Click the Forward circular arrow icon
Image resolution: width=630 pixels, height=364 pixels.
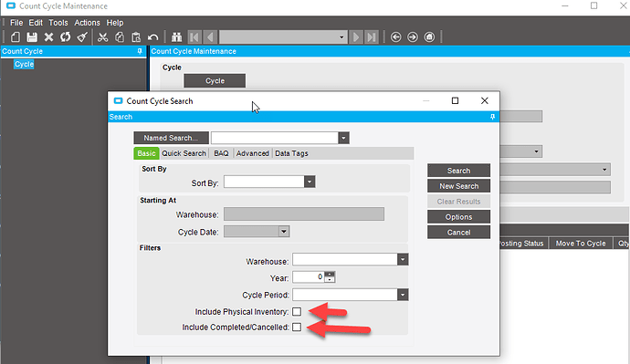[412, 37]
